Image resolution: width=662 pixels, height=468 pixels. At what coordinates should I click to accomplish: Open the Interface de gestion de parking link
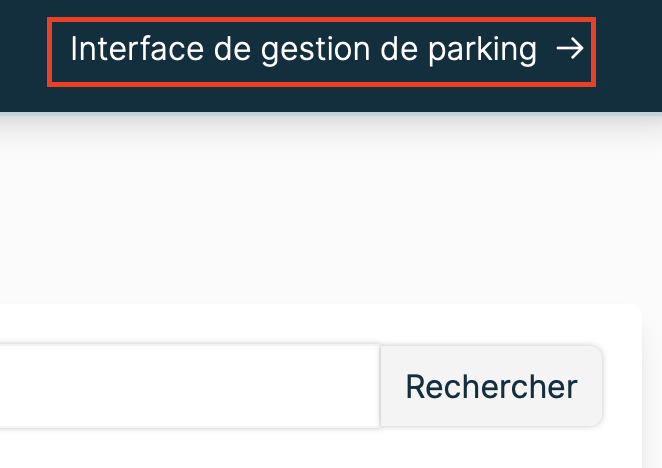pos(304,50)
